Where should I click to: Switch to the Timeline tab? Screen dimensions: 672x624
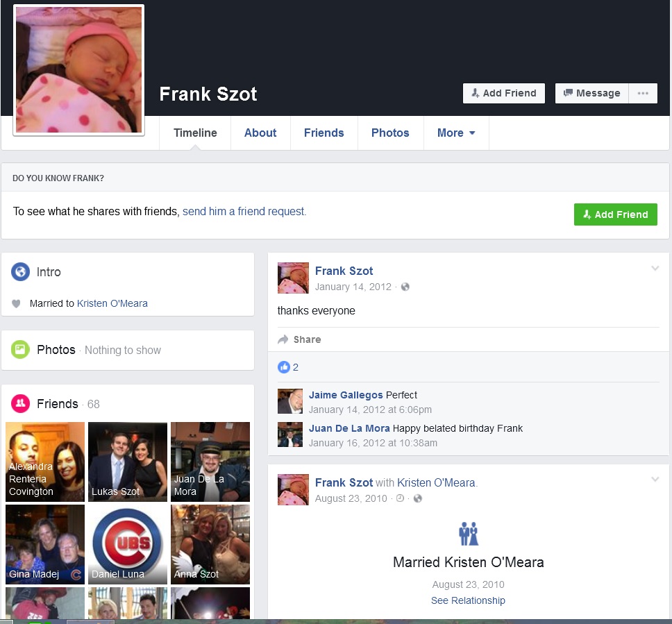coord(195,133)
